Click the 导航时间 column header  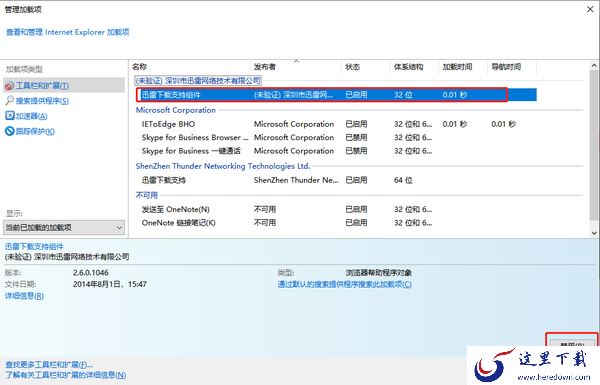point(506,67)
